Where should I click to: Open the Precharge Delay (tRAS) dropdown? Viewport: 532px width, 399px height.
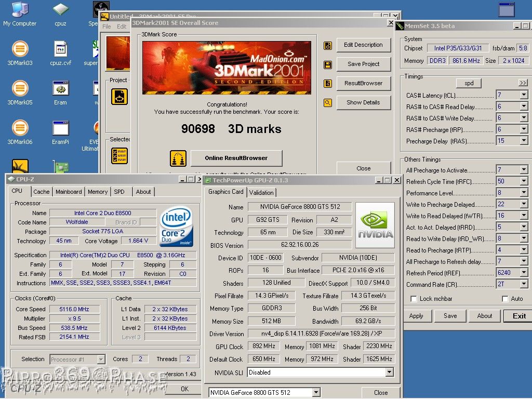[x=524, y=141]
